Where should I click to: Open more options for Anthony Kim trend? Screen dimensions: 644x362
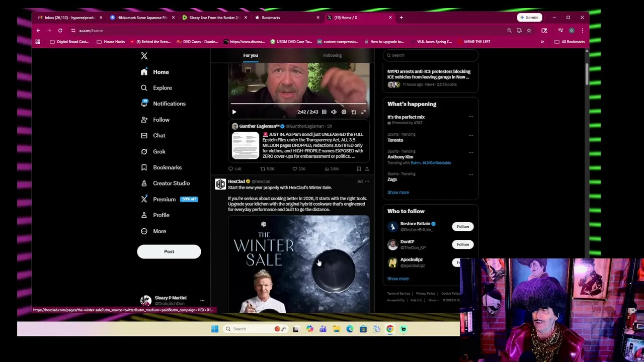click(471, 151)
